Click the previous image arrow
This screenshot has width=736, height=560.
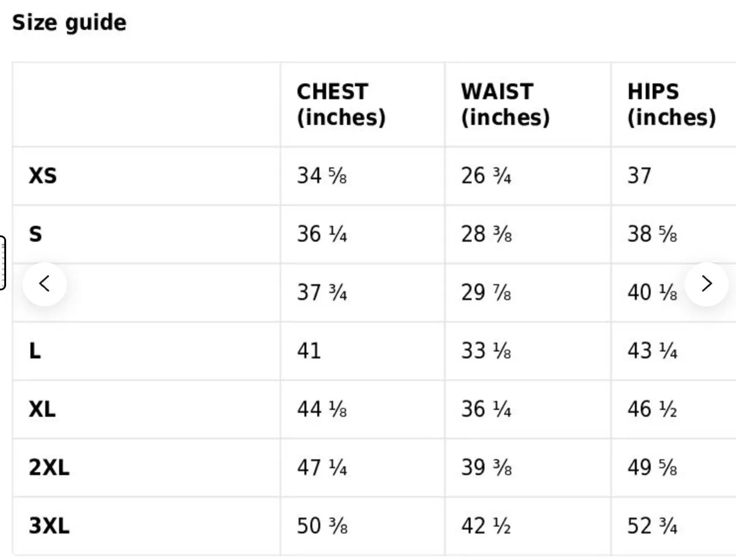tap(45, 284)
